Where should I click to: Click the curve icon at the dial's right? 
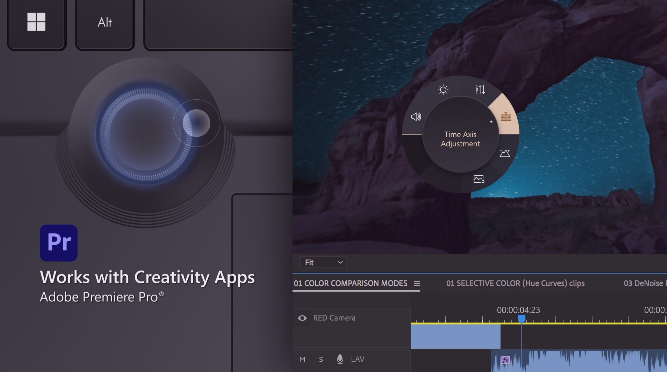click(505, 153)
